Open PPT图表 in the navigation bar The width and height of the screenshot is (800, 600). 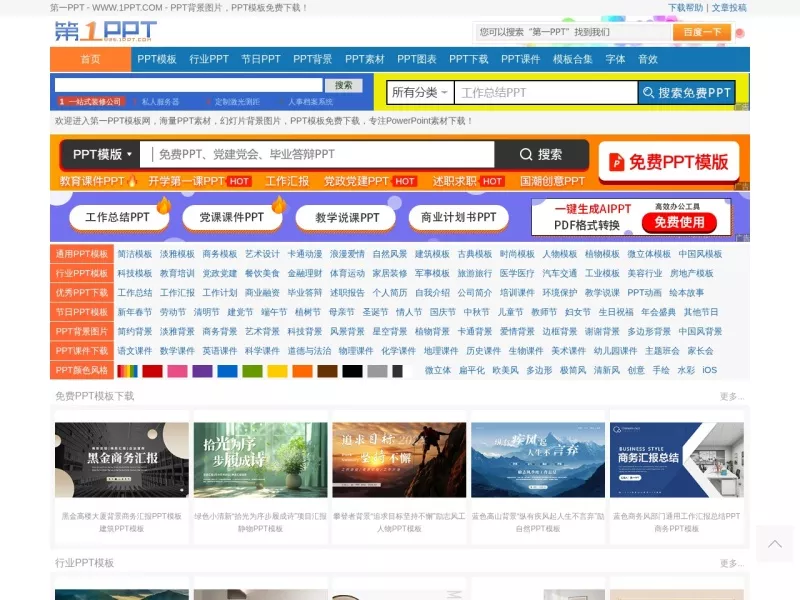[417, 59]
